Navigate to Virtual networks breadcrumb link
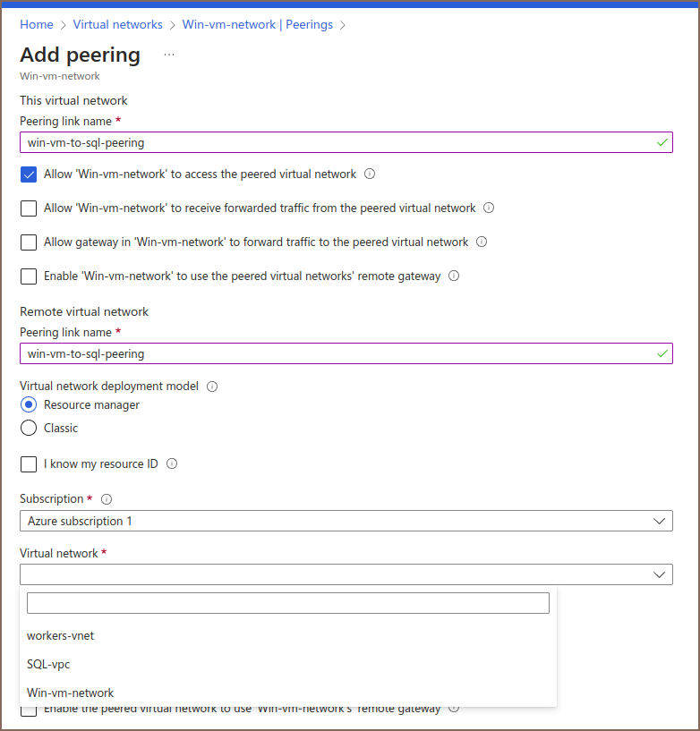Screen dimensions: 700x731 [117, 25]
